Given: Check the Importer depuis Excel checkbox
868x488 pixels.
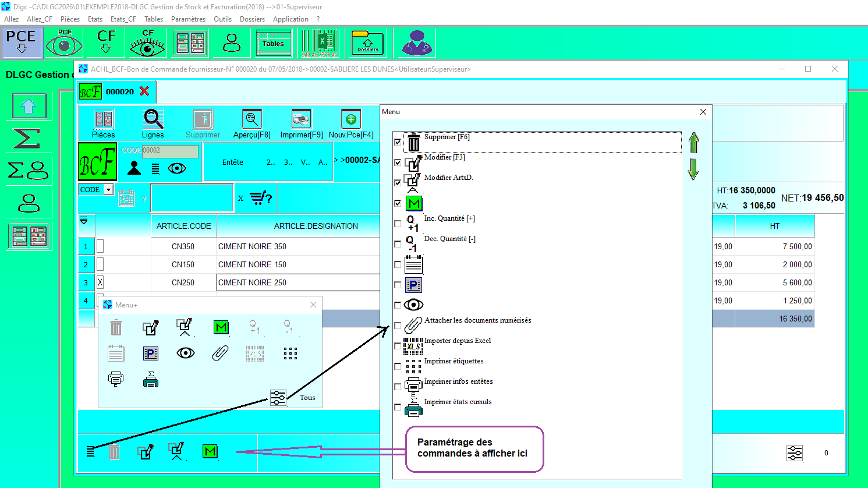Looking at the screenshot, I should pyautogui.click(x=398, y=346).
